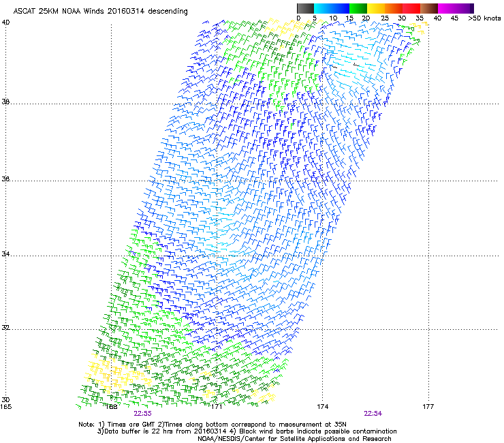This screenshot has width=504, height=443.
Task: Click the latitude label '30'
Action: pyautogui.click(x=5, y=399)
